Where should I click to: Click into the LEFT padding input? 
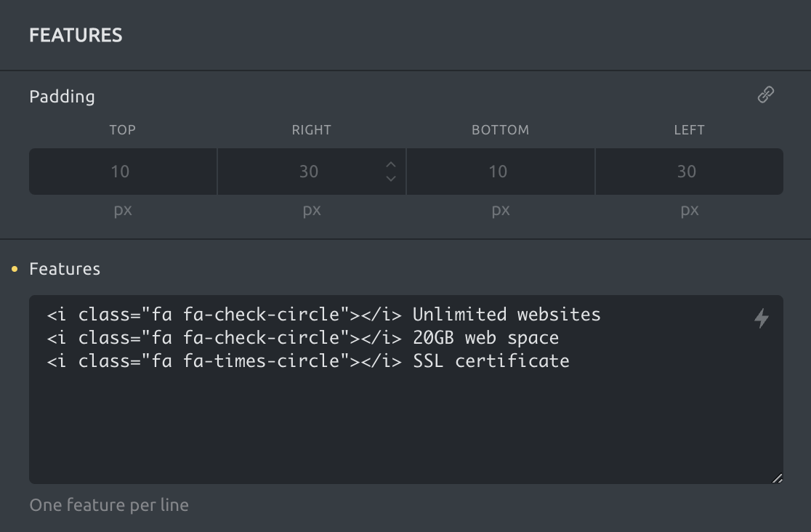688,172
